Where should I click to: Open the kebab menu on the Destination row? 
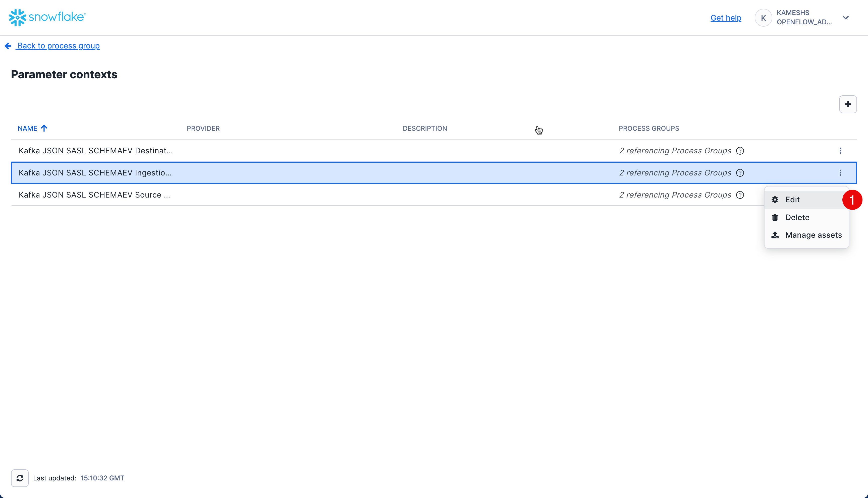(x=840, y=151)
